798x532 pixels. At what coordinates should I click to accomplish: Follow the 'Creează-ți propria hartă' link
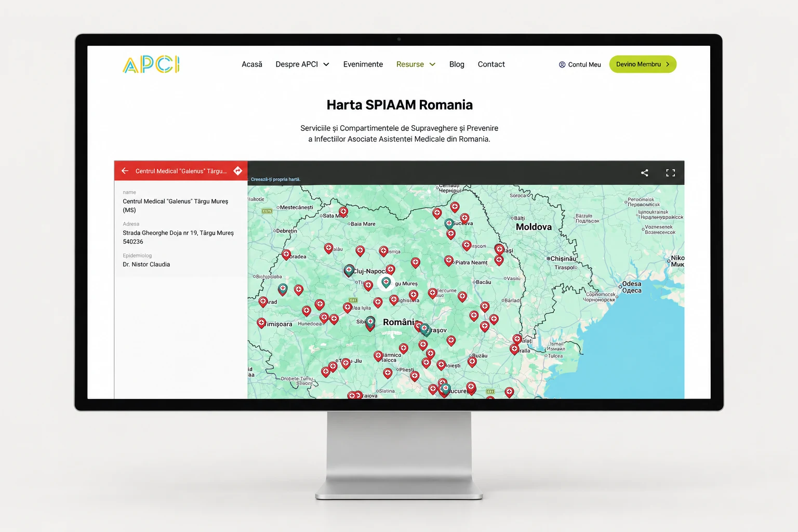pyautogui.click(x=276, y=179)
